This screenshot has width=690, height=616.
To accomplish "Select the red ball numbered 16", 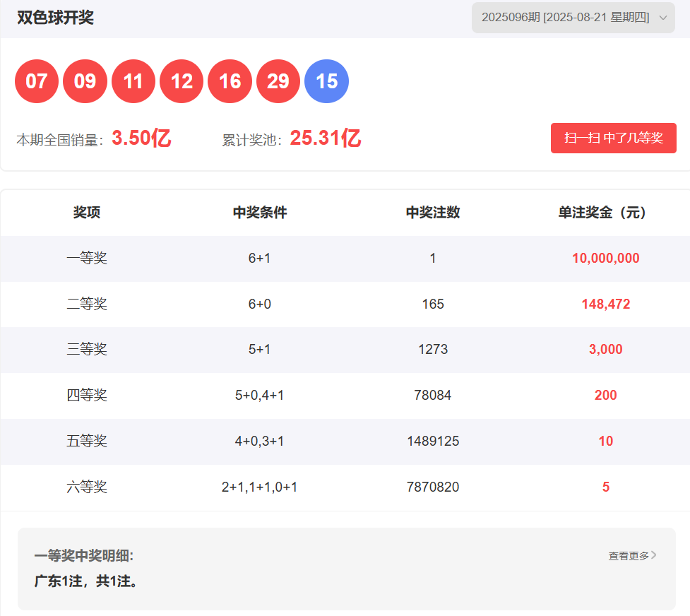I will click(x=230, y=81).
